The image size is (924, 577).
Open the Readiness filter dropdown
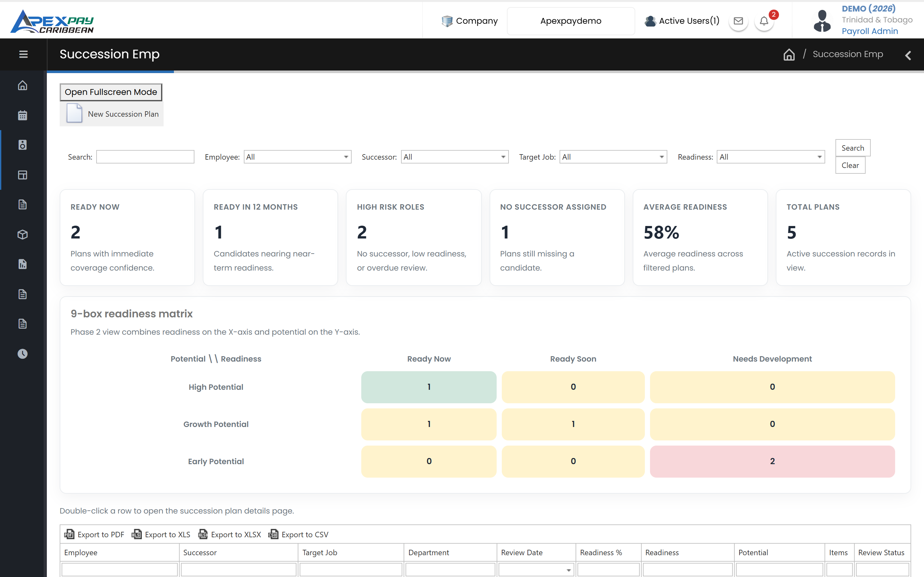click(771, 157)
